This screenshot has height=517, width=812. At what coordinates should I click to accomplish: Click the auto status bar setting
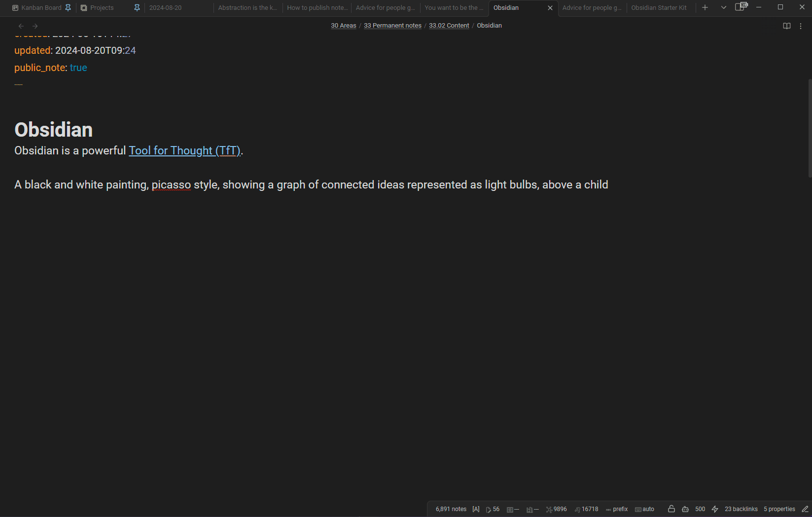(x=645, y=509)
